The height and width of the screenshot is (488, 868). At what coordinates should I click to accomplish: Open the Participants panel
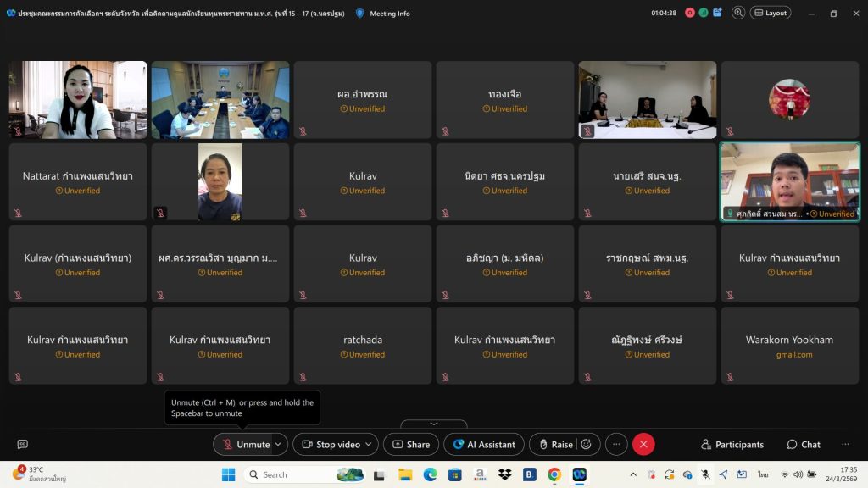coord(732,445)
